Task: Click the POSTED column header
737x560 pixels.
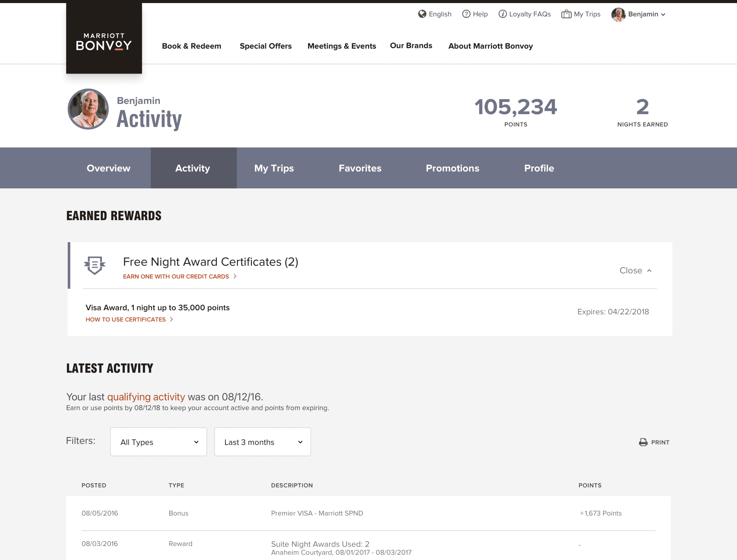Action: (x=94, y=485)
